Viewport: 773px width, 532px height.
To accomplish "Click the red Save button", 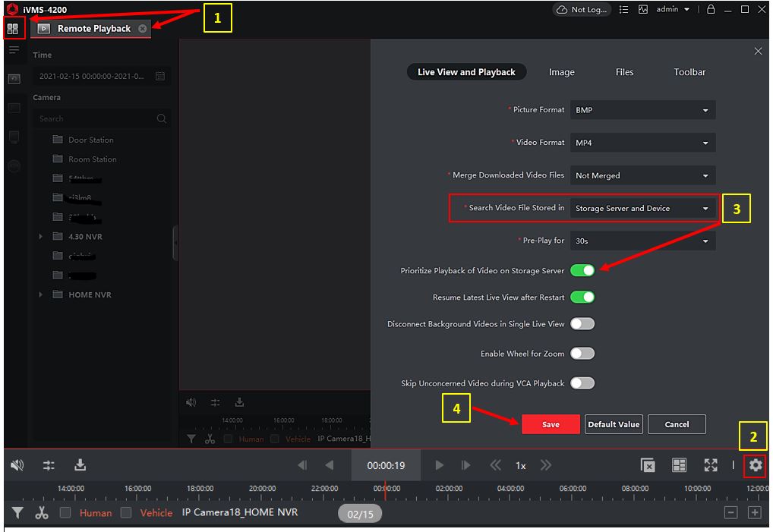I will tap(551, 424).
